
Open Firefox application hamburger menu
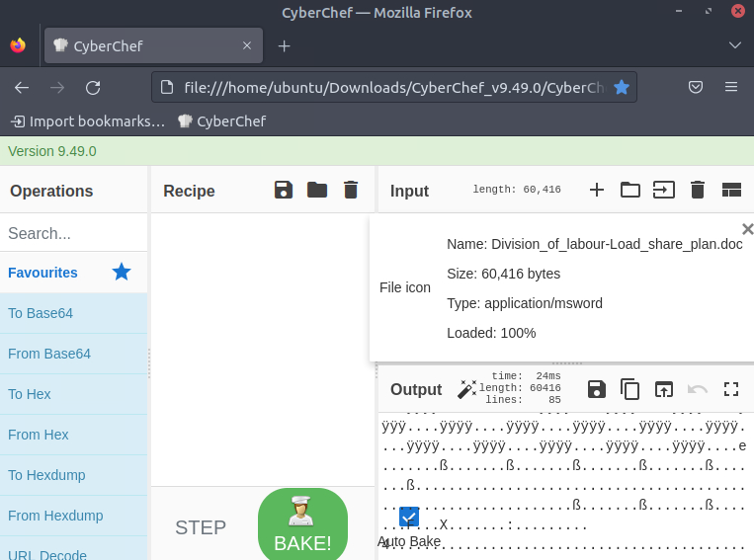point(731,87)
